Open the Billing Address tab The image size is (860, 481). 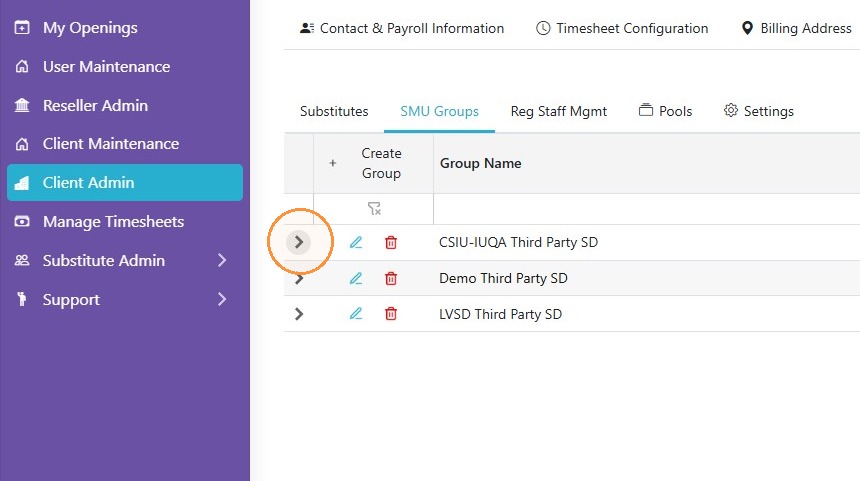point(796,28)
